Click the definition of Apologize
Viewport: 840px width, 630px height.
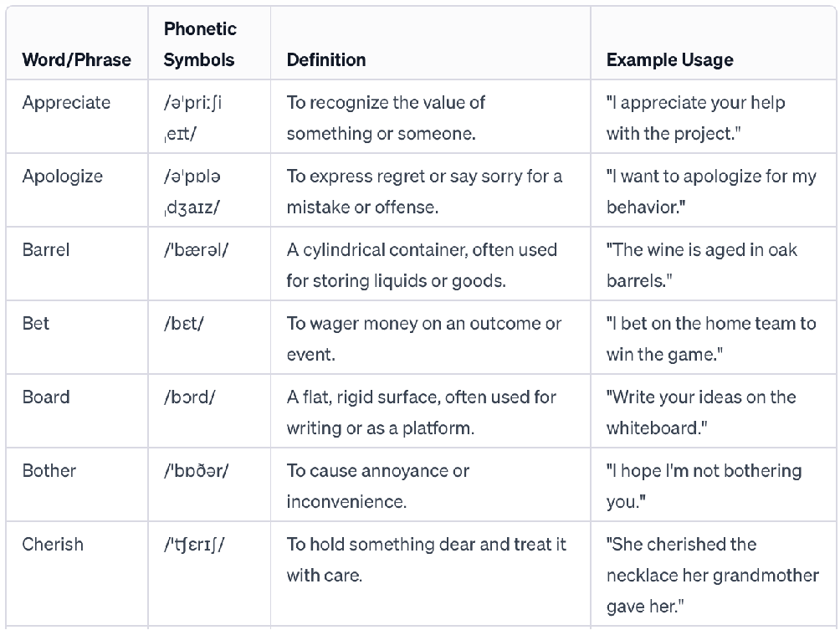tap(424, 192)
